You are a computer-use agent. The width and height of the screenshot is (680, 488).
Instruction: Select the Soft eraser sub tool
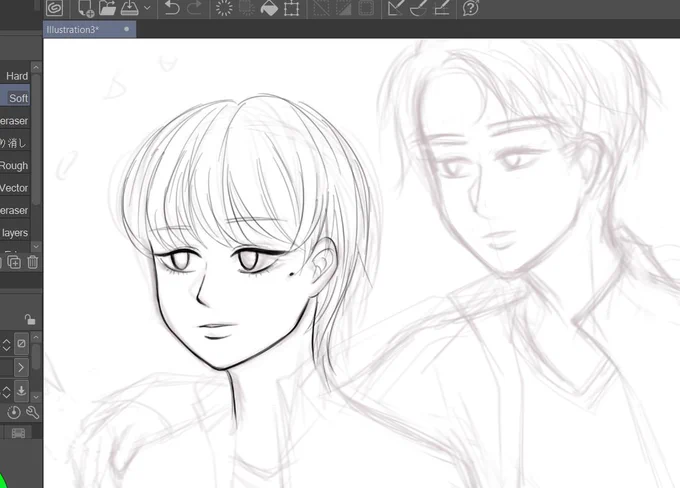coord(15,98)
